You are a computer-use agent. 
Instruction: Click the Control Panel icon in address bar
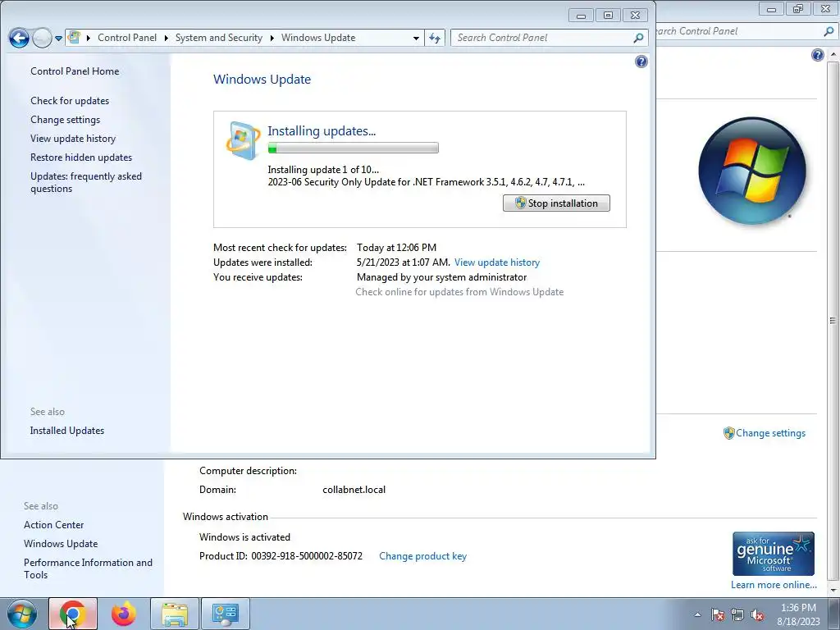point(74,38)
